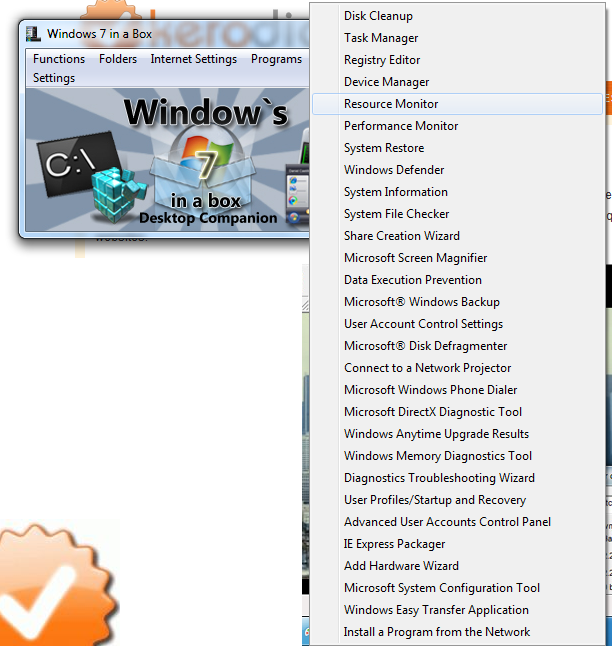Start Add Hardware Wizard

point(457,566)
